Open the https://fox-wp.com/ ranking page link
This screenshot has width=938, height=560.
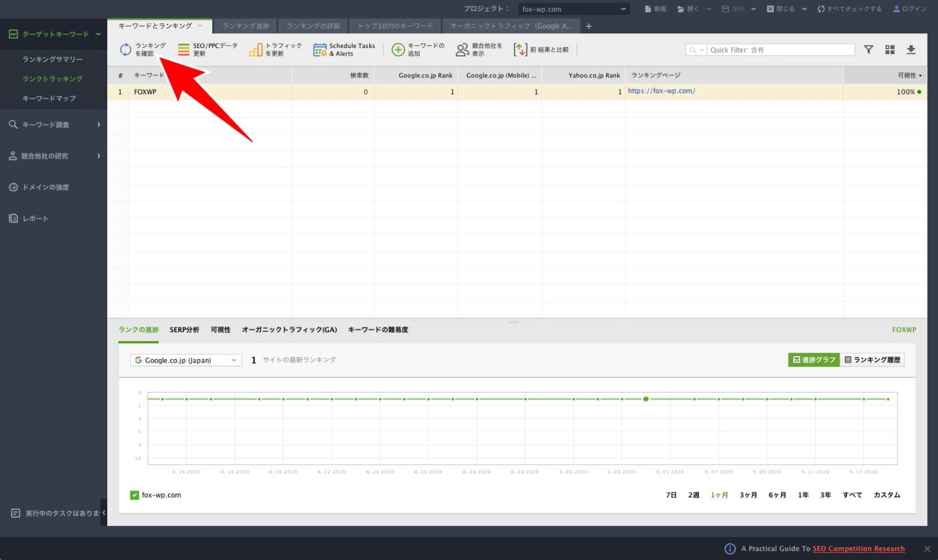coord(661,91)
